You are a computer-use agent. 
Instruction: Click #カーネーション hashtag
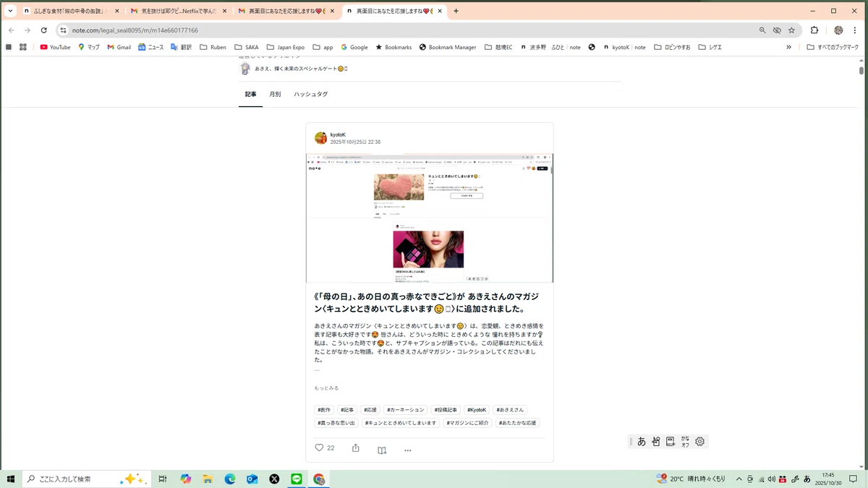[405, 410]
